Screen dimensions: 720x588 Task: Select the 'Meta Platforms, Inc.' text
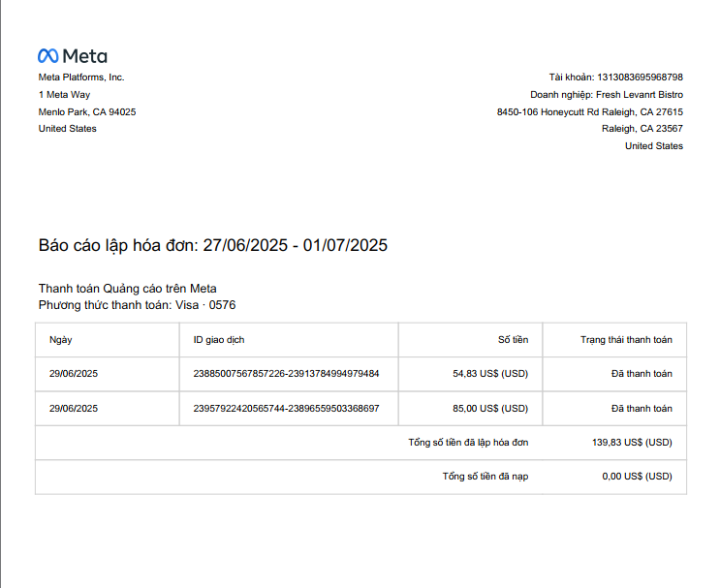click(x=81, y=77)
